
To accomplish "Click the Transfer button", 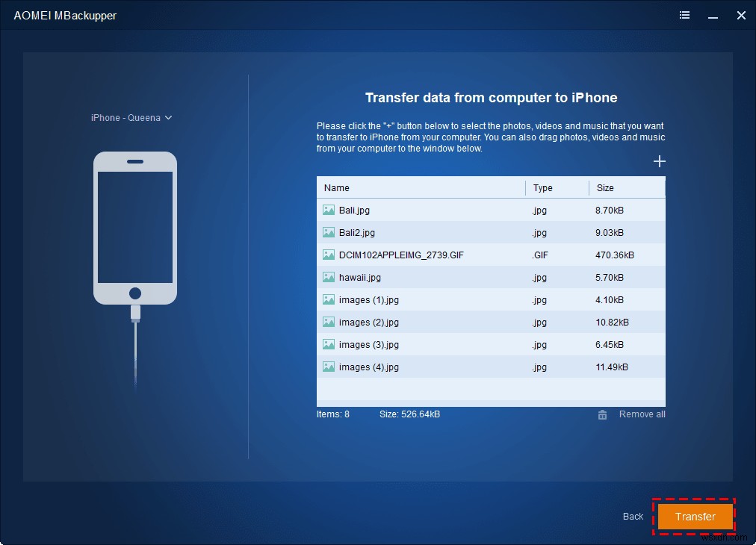I will (x=694, y=516).
